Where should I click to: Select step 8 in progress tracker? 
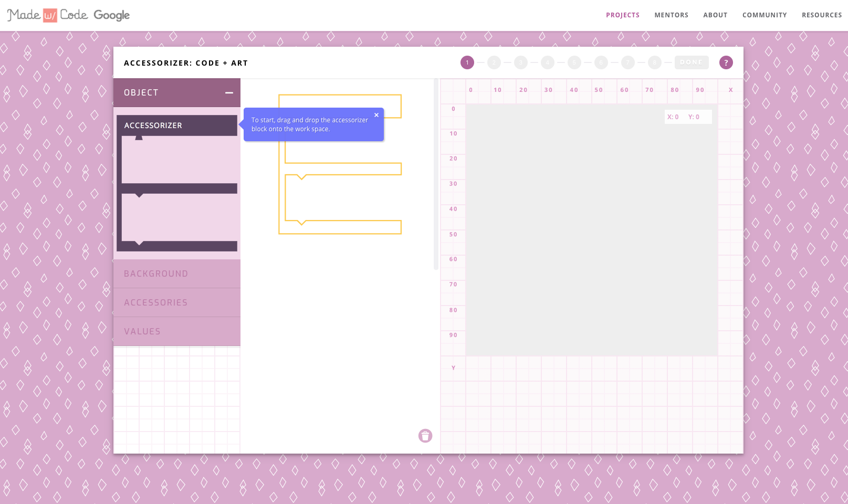654,62
